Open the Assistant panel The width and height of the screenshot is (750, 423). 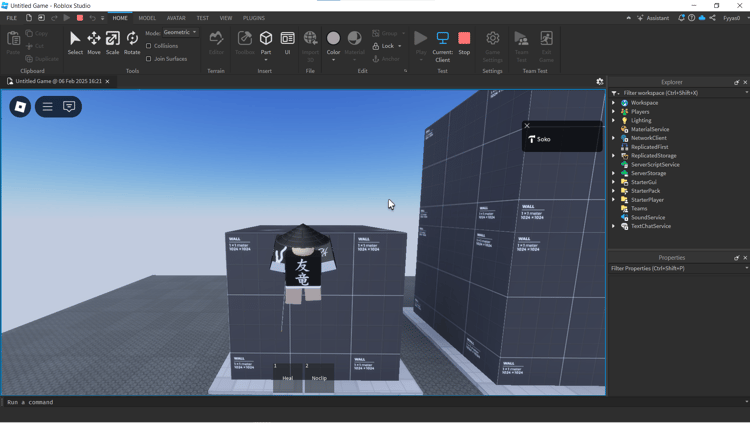[x=653, y=18]
